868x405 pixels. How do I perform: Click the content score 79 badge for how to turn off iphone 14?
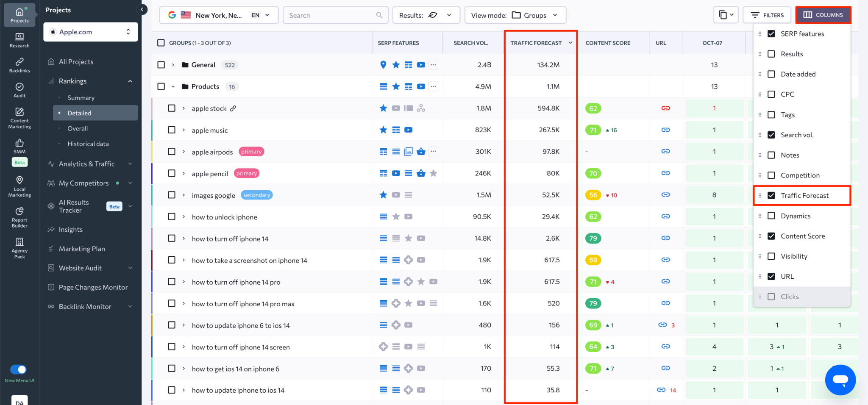point(593,239)
